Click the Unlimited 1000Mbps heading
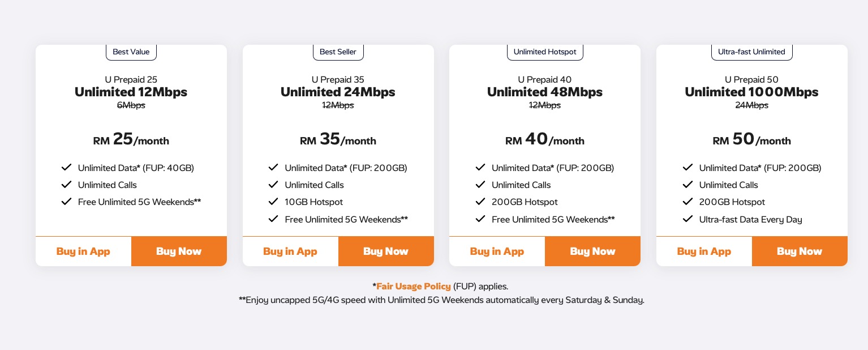This screenshot has height=350, width=868. (752, 92)
